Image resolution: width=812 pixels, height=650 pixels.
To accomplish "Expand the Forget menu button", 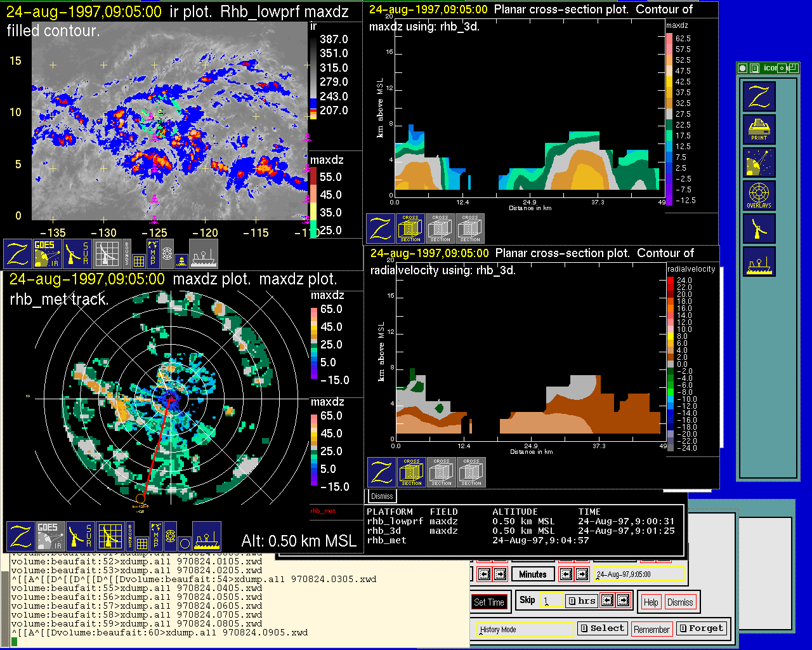I will pyautogui.click(x=700, y=628).
